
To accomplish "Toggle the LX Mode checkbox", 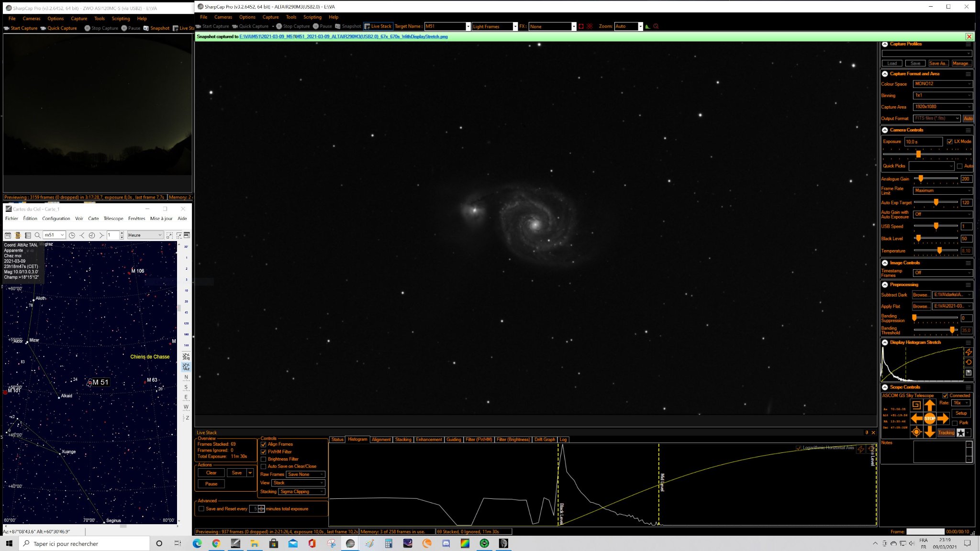I will [950, 142].
